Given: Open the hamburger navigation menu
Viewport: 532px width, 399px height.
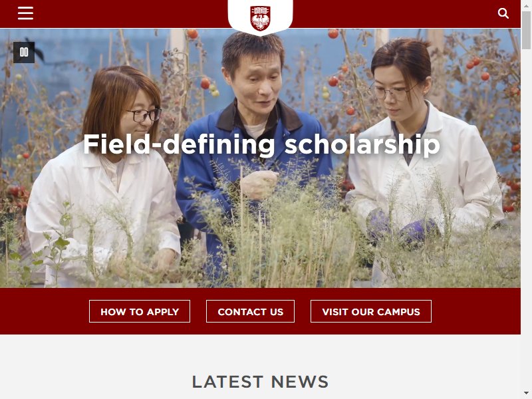Looking at the screenshot, I should (x=25, y=13).
